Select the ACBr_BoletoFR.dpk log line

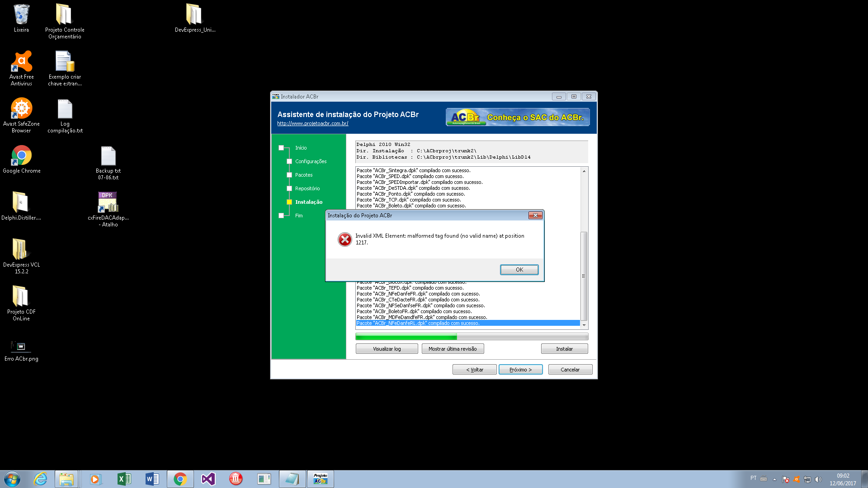468,311
